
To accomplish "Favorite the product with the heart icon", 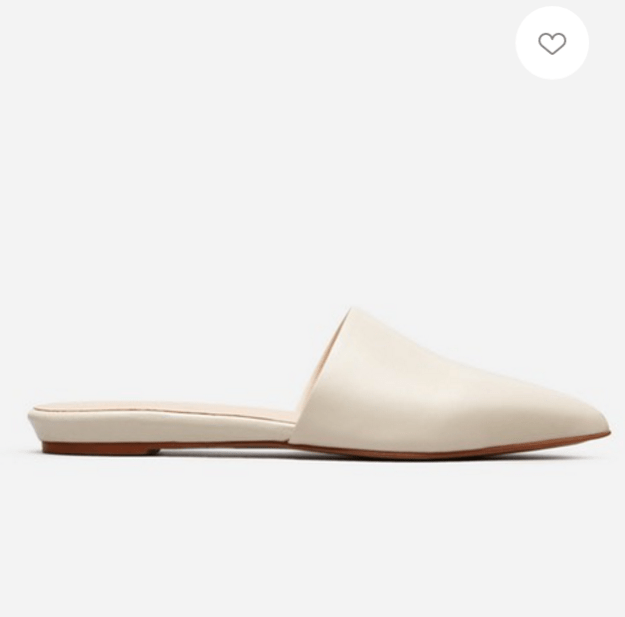I will tap(552, 43).
